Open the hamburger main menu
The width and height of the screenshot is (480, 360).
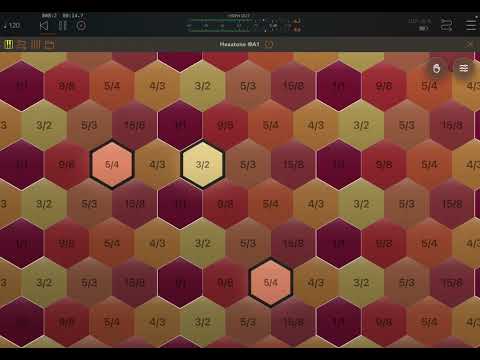coord(471,25)
